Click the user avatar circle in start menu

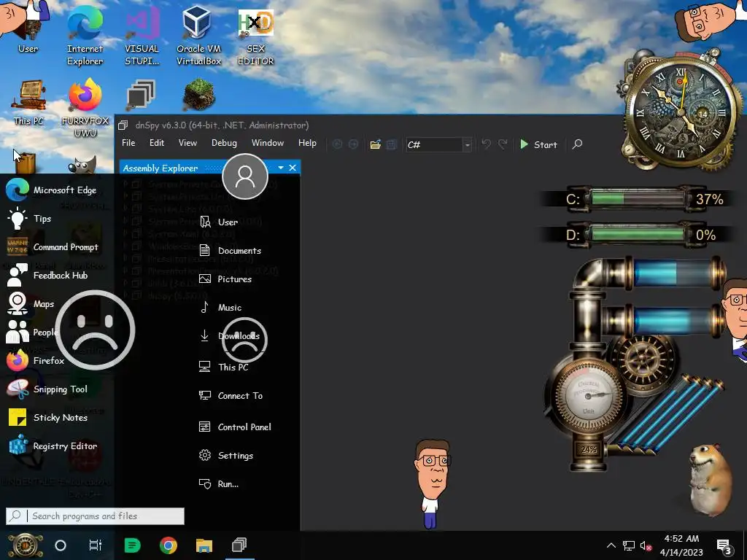[245, 176]
